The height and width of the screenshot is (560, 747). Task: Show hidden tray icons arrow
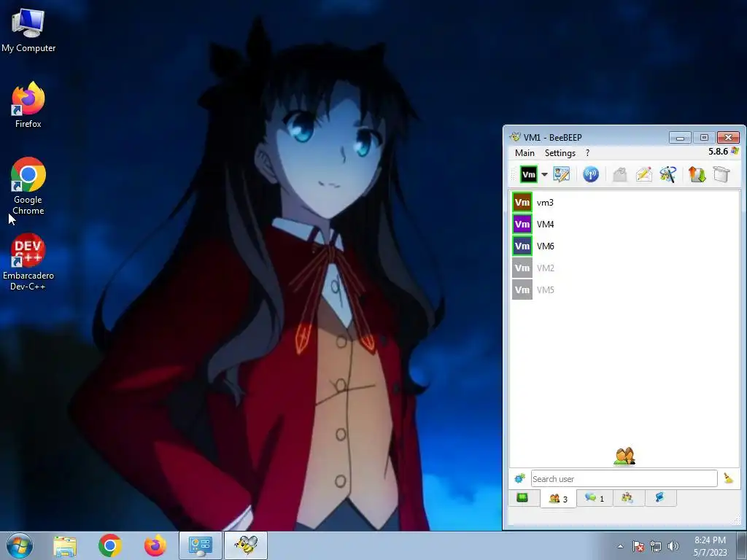[620, 546]
